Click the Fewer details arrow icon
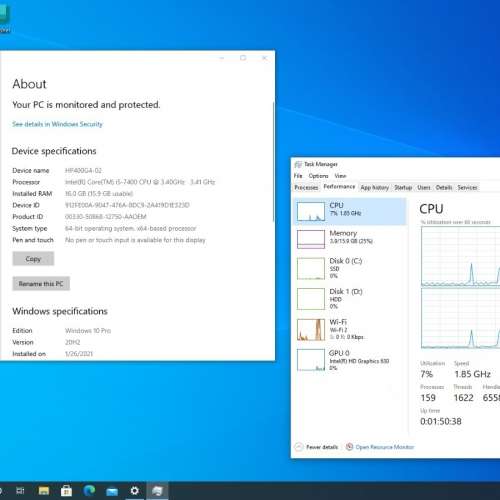The height and width of the screenshot is (500, 500). coord(299,447)
